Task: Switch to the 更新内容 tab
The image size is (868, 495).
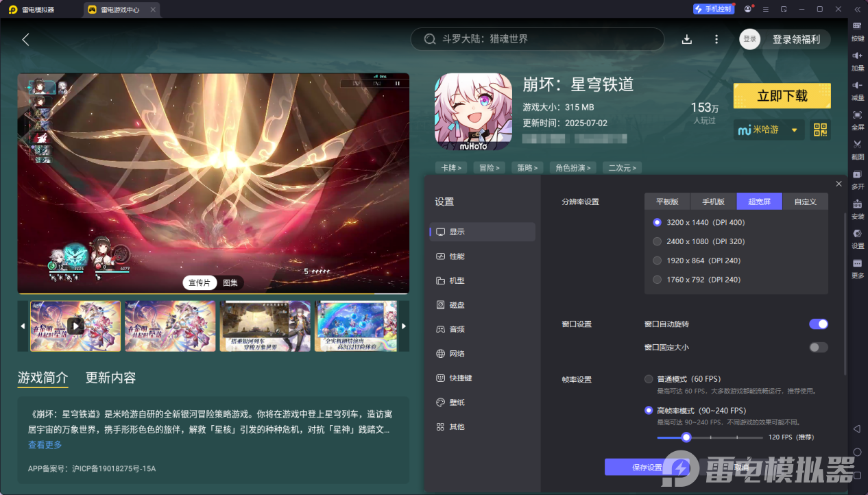Action: click(110, 378)
